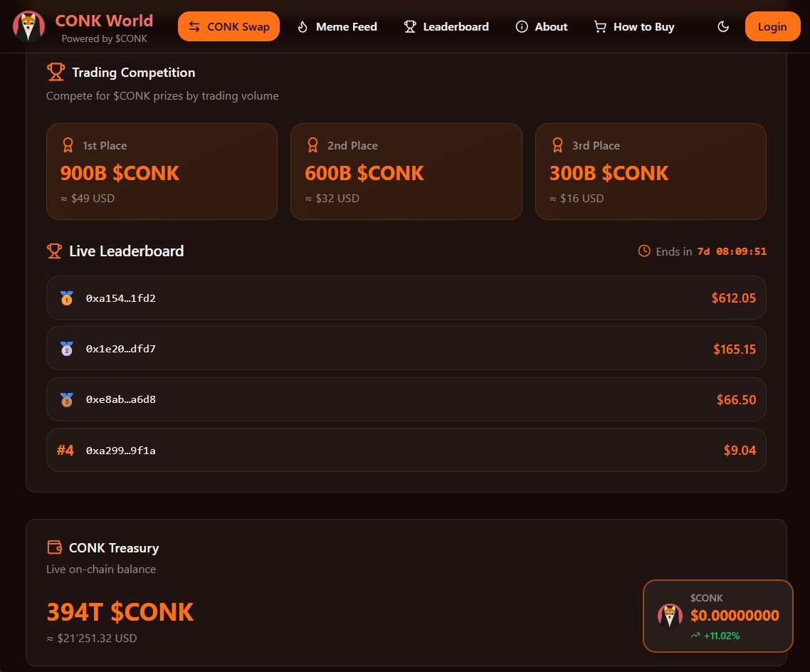Click the Trading Competition trophy icon
Screen dimensions: 810x672
(x=56, y=72)
